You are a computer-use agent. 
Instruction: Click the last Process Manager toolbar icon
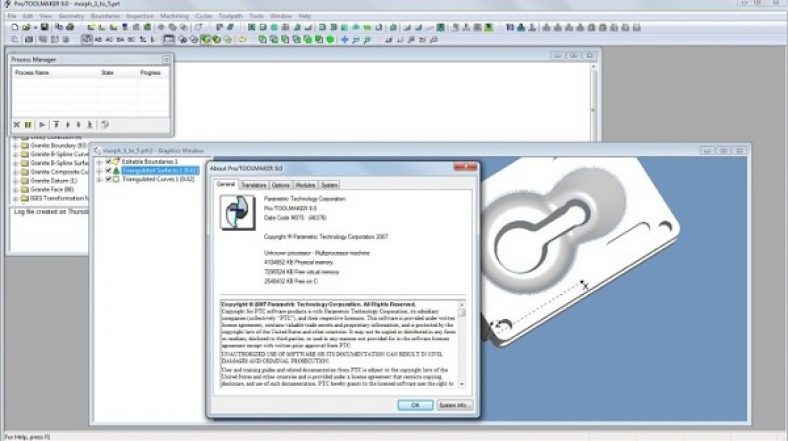click(105, 125)
